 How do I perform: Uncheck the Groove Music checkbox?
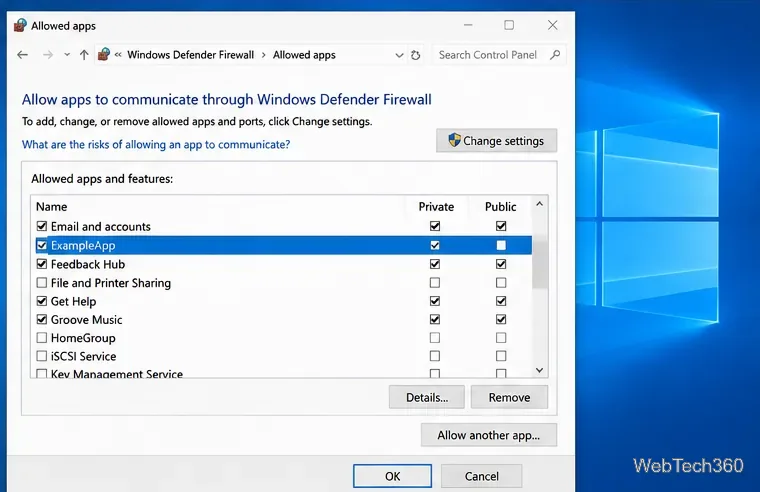42,319
